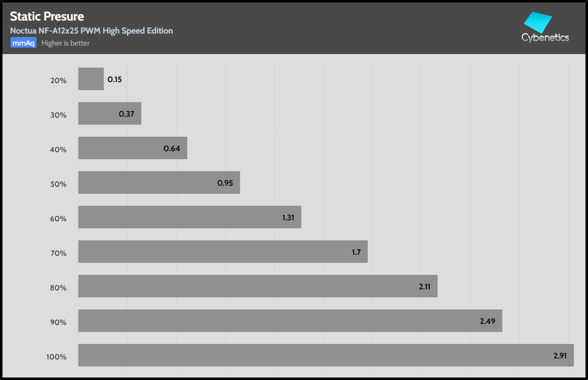This screenshot has height=380, width=588.
Task: Click the Cybenetics brand name text
Action: coord(545,38)
